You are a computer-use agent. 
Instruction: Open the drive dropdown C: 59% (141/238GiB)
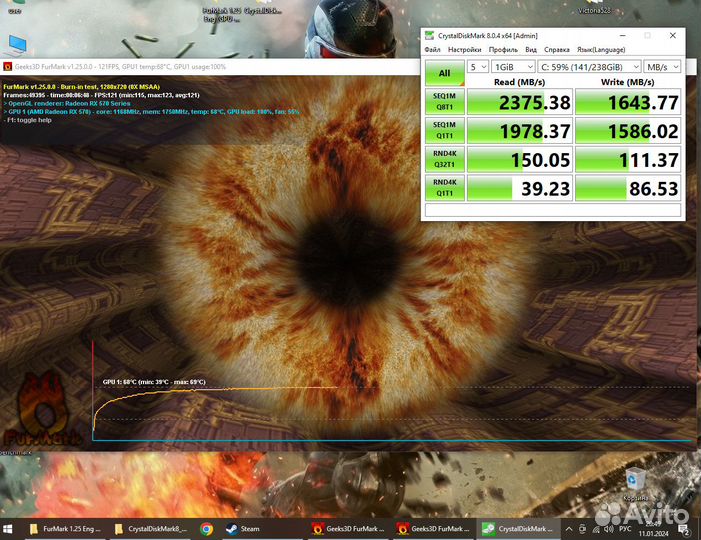tap(589, 67)
